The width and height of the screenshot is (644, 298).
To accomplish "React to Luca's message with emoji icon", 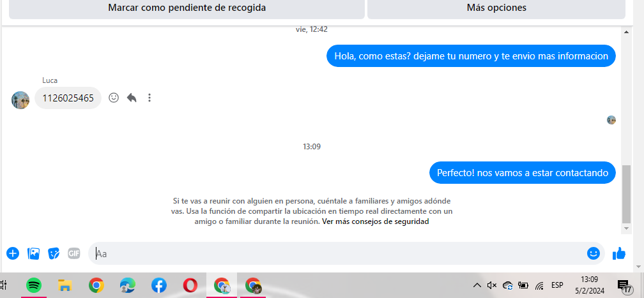I will [114, 98].
